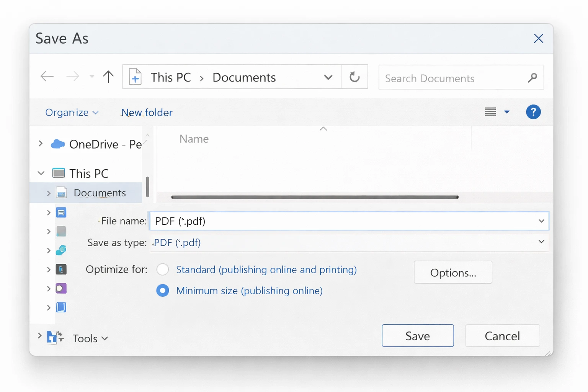Open the File name dropdown arrow
Viewport: 588px width, 392px height.
click(x=541, y=221)
